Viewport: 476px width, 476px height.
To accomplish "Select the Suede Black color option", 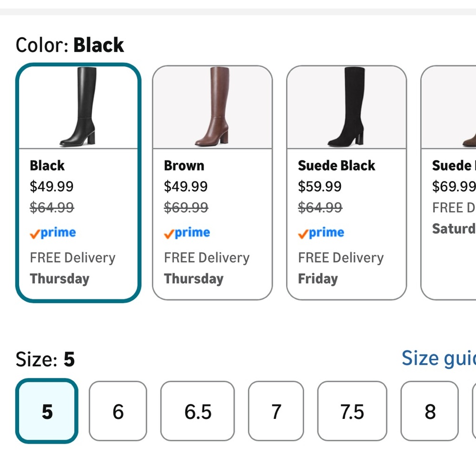I will tap(347, 181).
